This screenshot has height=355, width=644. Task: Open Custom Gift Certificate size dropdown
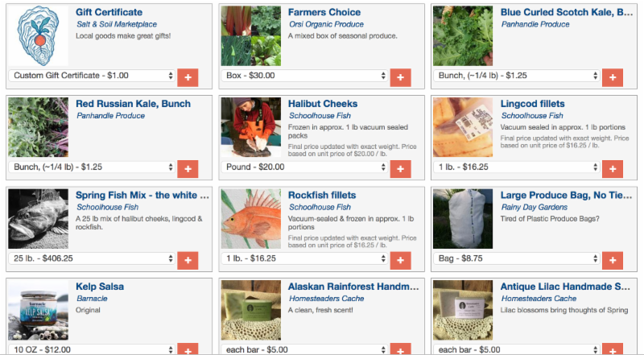92,76
